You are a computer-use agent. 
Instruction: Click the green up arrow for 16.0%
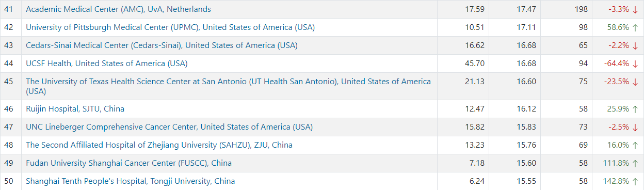635,145
